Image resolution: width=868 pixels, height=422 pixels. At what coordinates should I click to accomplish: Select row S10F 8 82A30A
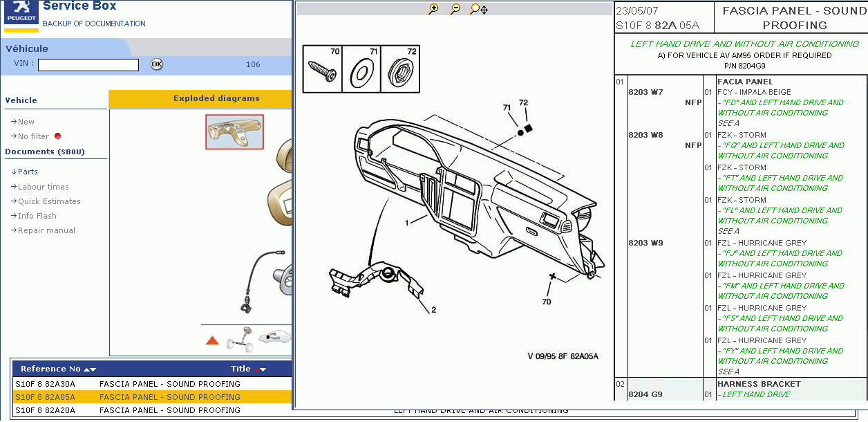click(x=45, y=384)
